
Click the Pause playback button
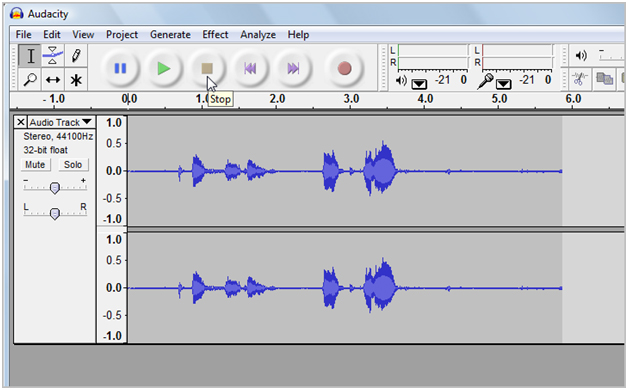click(120, 68)
